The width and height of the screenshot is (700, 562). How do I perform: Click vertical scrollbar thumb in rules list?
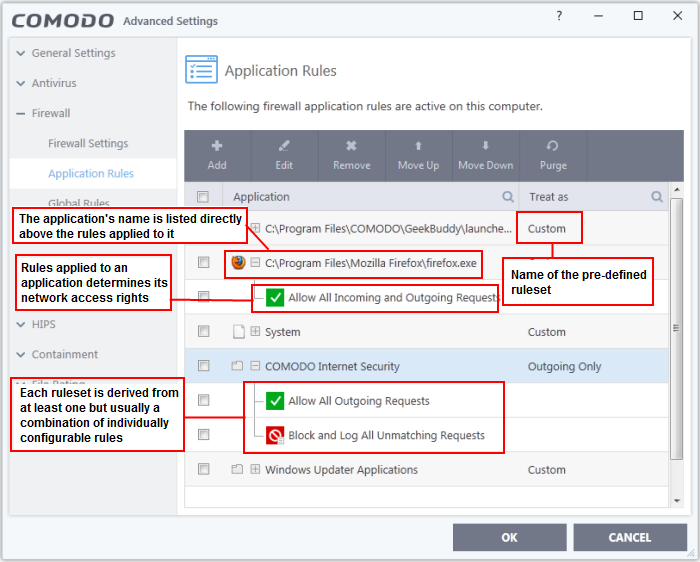pos(677,329)
